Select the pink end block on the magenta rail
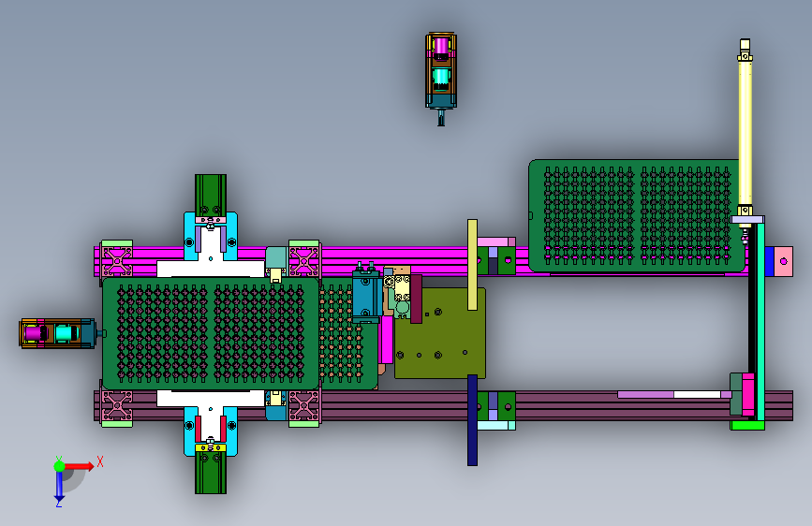This screenshot has height=526, width=812. point(784,261)
